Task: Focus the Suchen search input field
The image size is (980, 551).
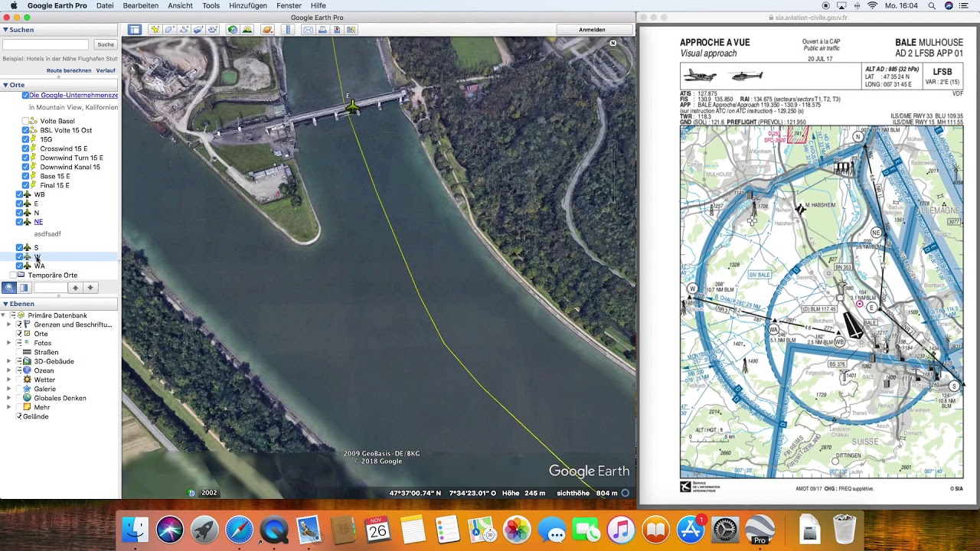Action: coord(45,44)
